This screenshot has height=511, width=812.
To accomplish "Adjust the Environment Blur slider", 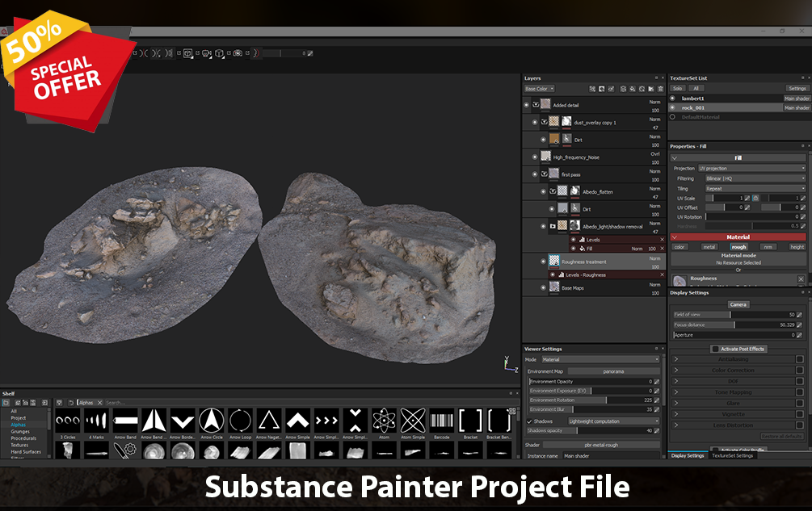I will click(591, 409).
